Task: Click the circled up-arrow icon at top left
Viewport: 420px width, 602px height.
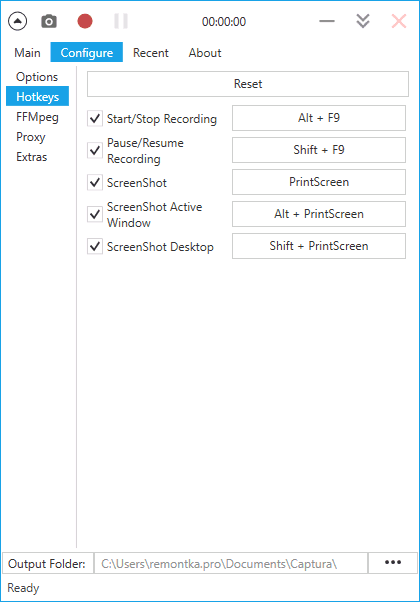Action: 17,22
